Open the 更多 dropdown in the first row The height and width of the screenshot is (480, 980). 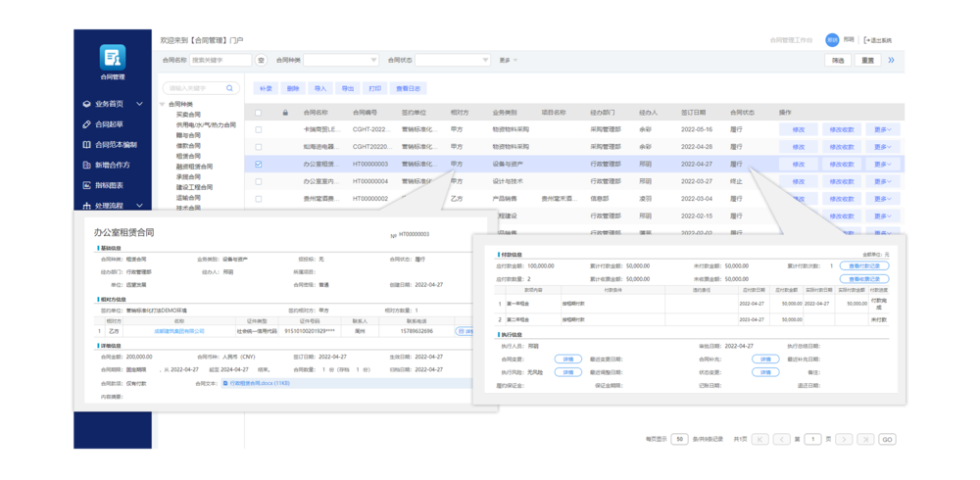[882, 129]
